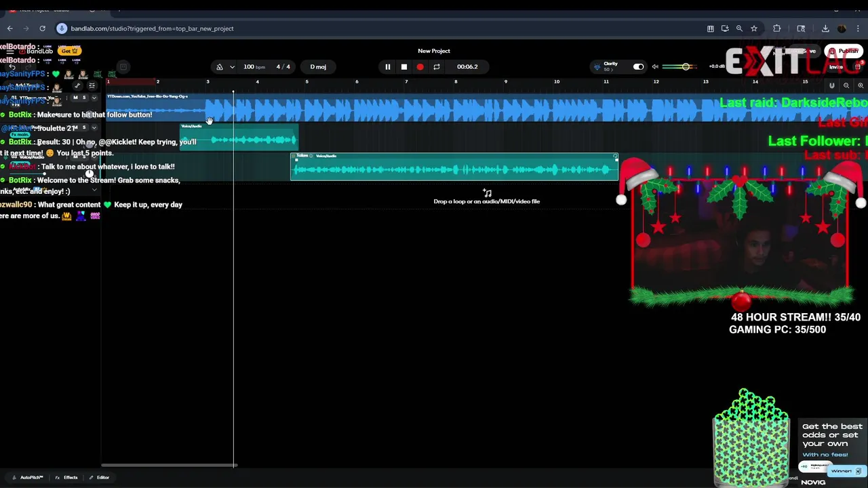Open the D maj key selector

click(318, 66)
